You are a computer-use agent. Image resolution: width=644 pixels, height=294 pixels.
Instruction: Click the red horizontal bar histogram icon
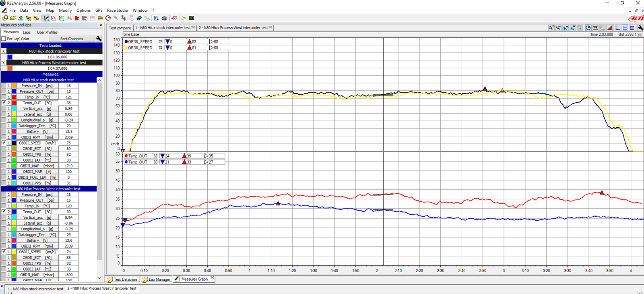click(76, 18)
